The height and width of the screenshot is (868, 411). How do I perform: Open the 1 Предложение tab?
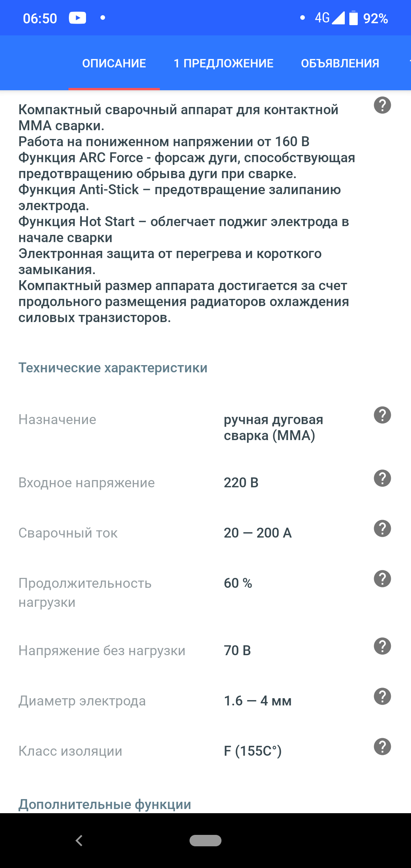223,63
